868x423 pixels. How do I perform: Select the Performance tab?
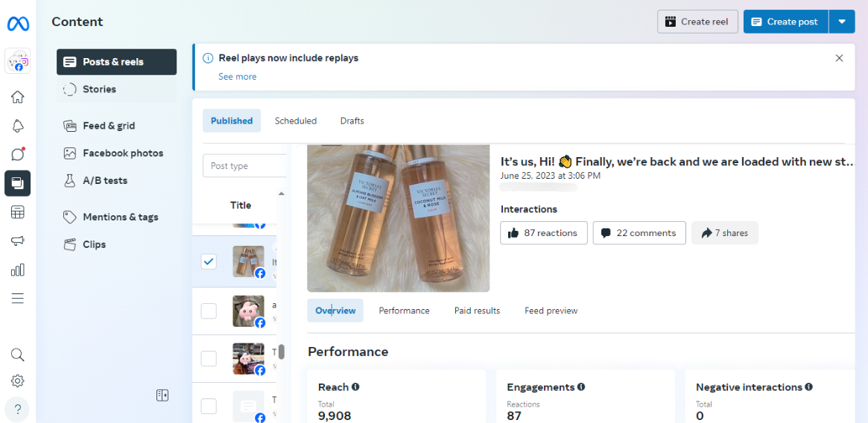[x=404, y=311]
